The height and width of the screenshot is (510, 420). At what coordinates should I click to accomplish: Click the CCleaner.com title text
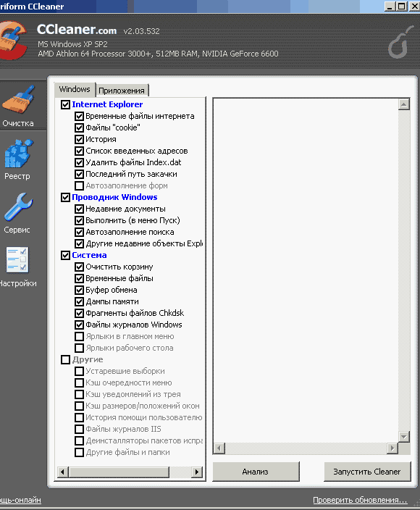(77, 30)
